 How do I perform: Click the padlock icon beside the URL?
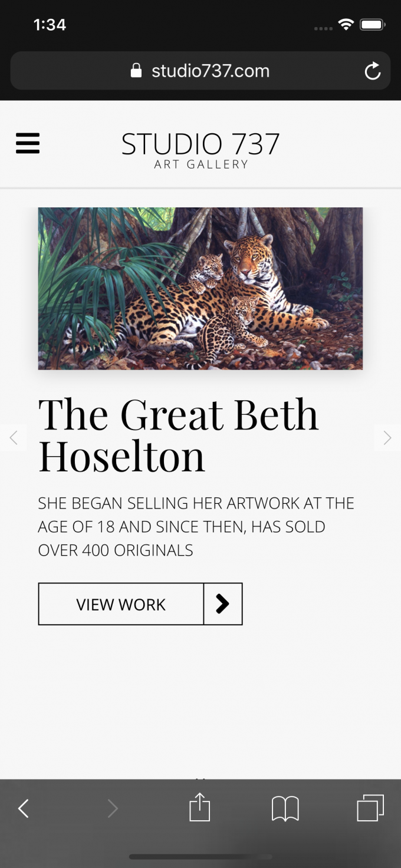tap(136, 71)
